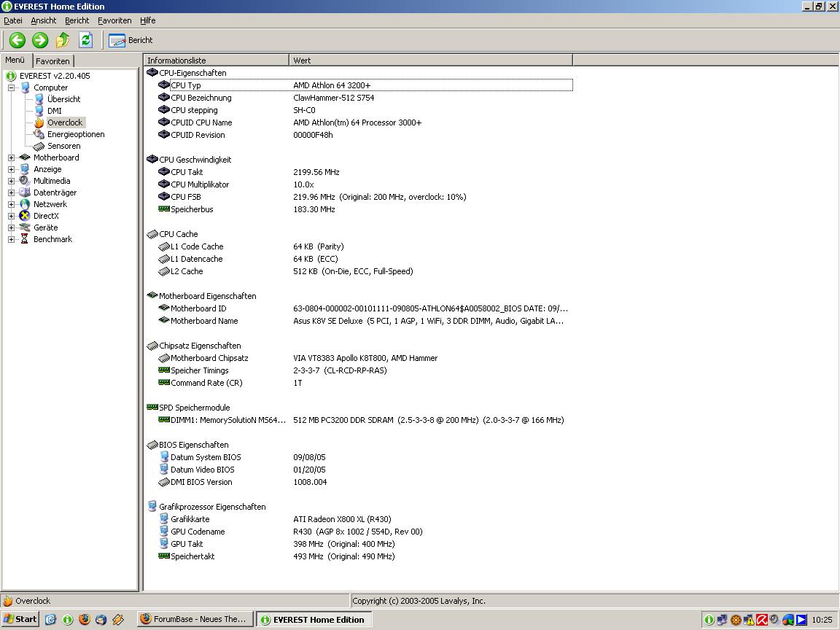Expand the Multimedia tree node
This screenshot has width=840, height=630.
click(11, 181)
